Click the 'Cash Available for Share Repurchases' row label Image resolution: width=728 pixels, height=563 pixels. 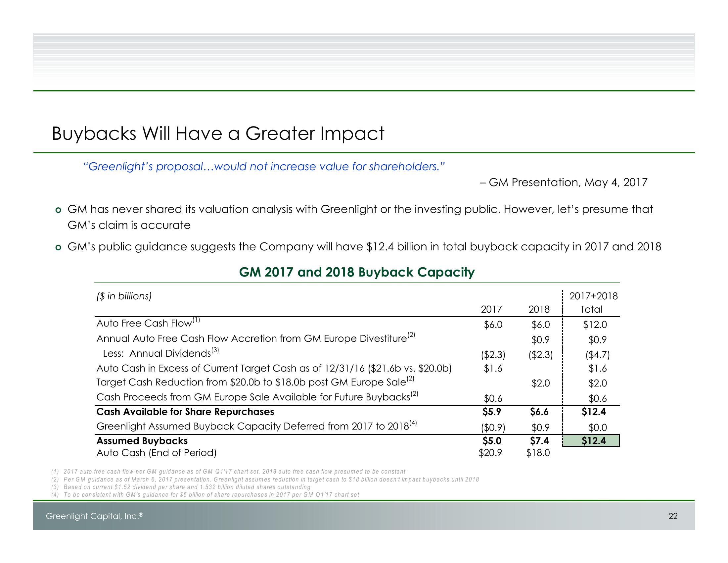point(185,412)
